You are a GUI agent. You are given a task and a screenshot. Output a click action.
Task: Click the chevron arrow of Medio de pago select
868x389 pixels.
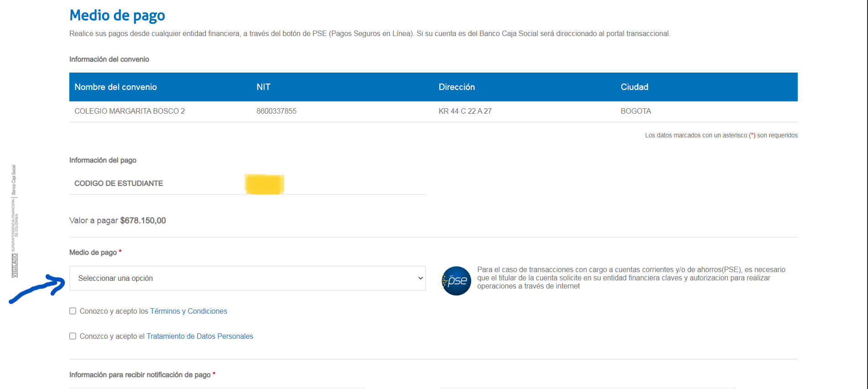click(420, 278)
